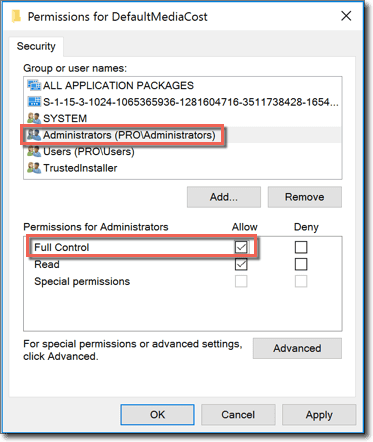Open the Security tab
The width and height of the screenshot is (373, 442).
[36, 46]
